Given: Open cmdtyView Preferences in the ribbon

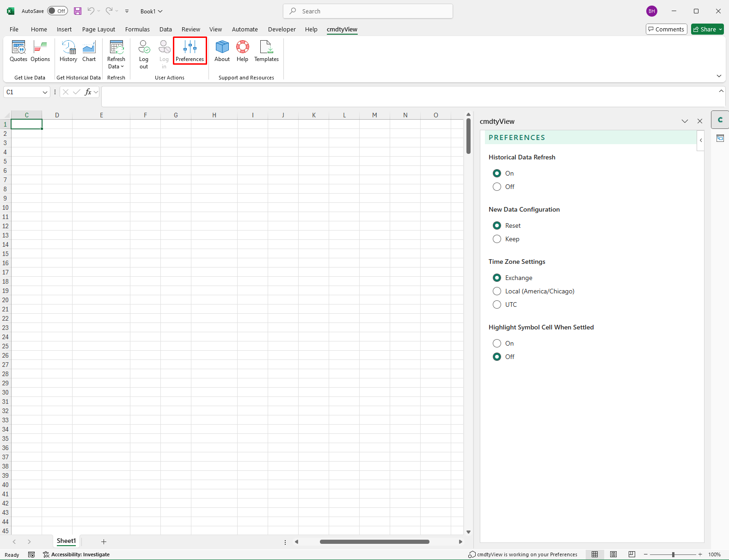Looking at the screenshot, I should coord(190,51).
